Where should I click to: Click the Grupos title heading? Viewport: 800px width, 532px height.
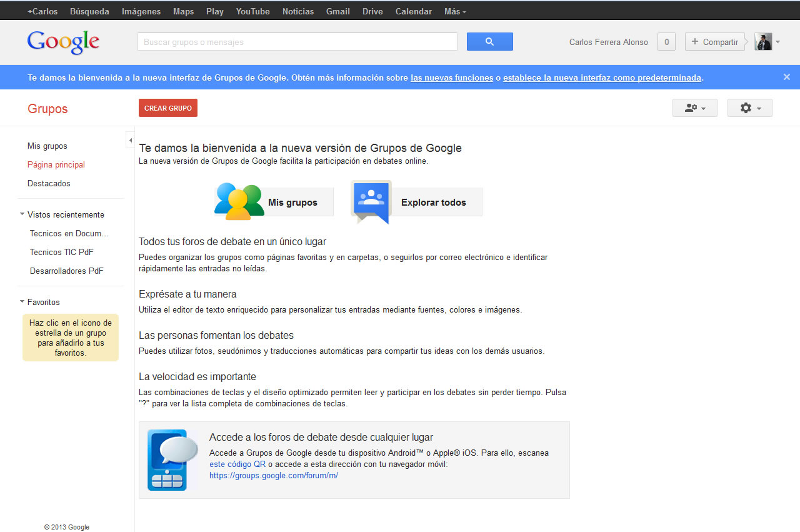coord(47,109)
